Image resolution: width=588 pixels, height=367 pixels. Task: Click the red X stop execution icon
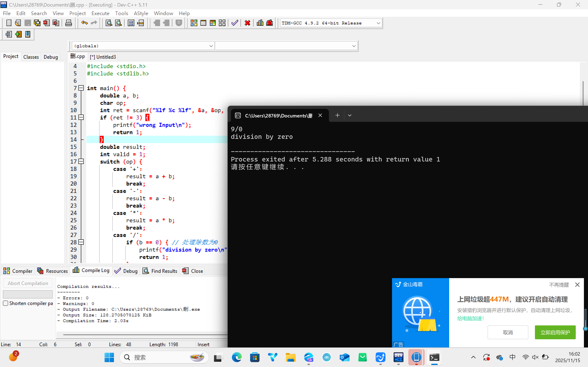tap(247, 23)
